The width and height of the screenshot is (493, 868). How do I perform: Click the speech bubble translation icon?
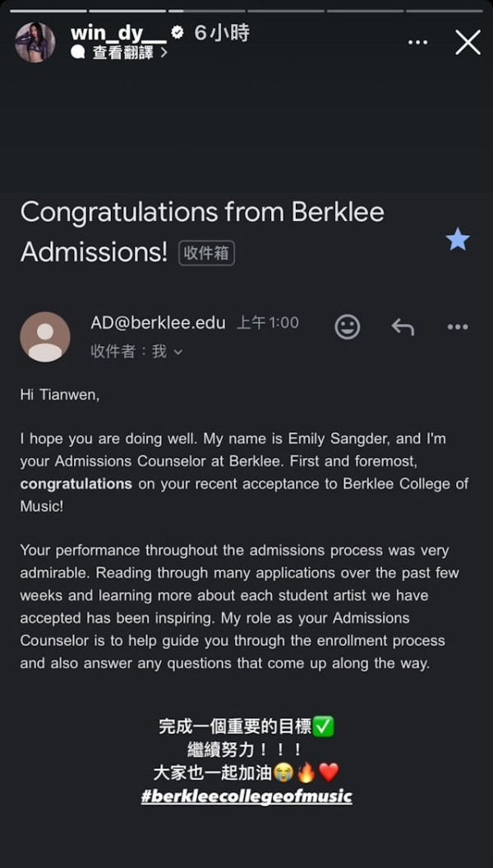click(x=78, y=52)
